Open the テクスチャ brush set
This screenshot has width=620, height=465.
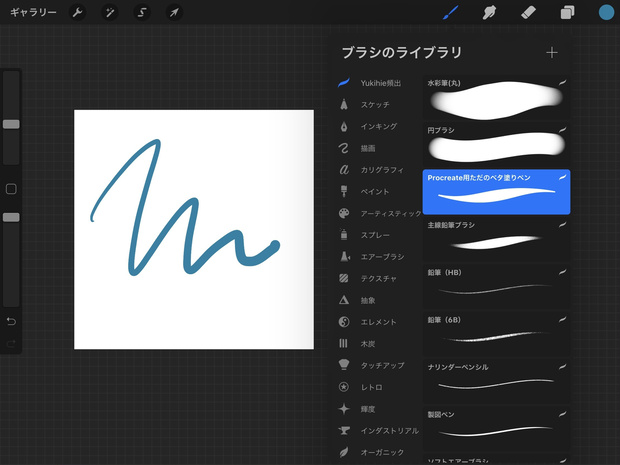click(378, 279)
